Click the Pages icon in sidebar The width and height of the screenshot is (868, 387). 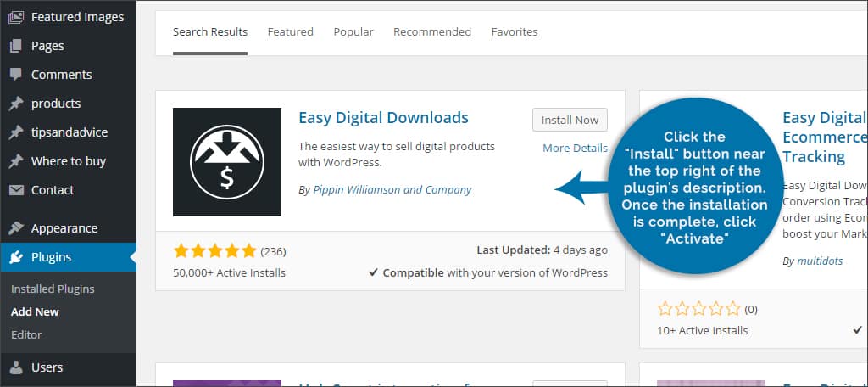pyautogui.click(x=16, y=46)
